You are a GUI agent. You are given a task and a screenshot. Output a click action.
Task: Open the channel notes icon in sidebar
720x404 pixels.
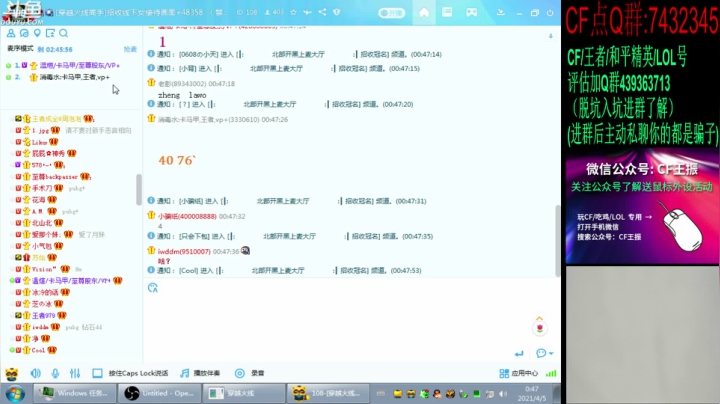click(x=50, y=33)
